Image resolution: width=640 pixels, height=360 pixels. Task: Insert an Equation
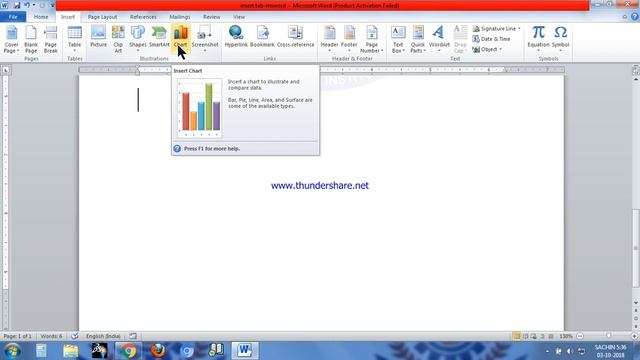538,39
